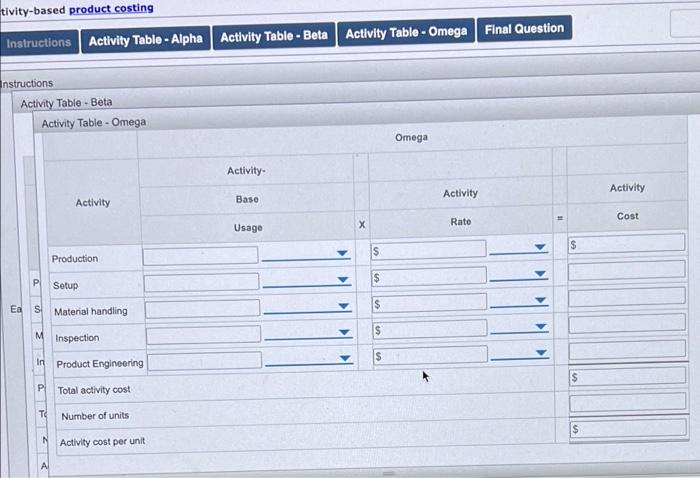
Task: Expand Product Engineering usage dropdown
Action: click(x=309, y=359)
